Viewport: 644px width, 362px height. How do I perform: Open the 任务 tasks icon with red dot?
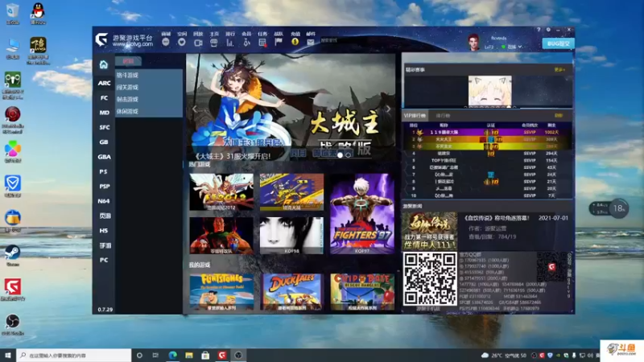pyautogui.click(x=262, y=43)
